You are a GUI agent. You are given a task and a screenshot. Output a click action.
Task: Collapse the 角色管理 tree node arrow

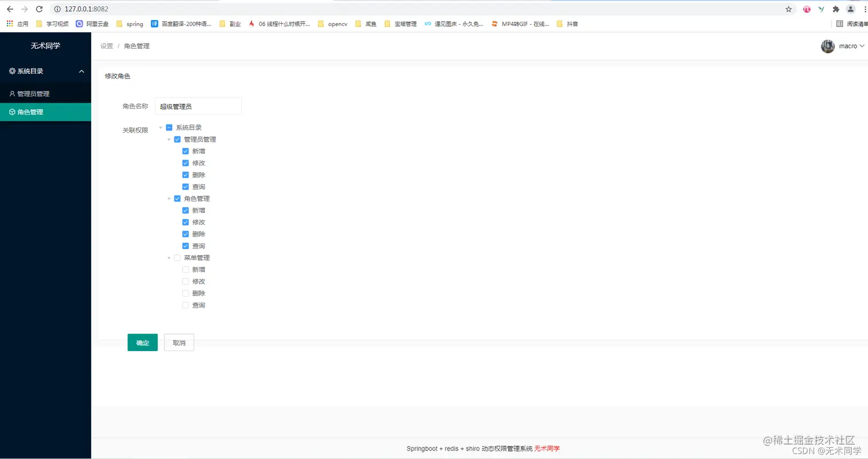point(169,199)
